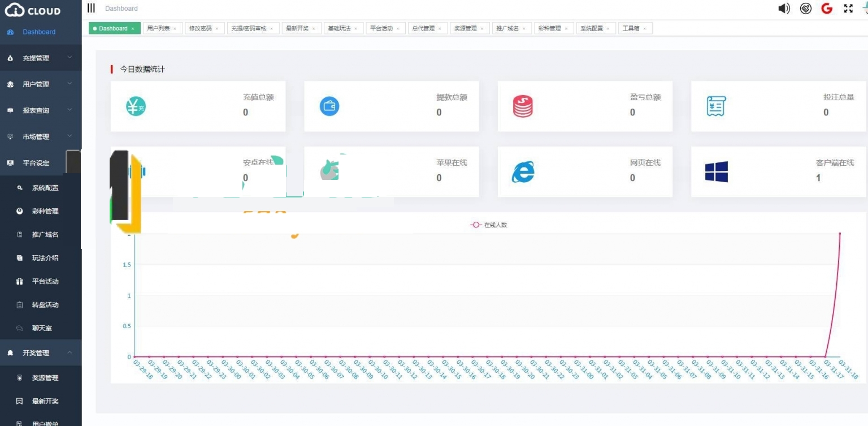Image resolution: width=868 pixels, height=426 pixels.
Task: Switch to the 用户列表 tab
Action: pos(158,28)
